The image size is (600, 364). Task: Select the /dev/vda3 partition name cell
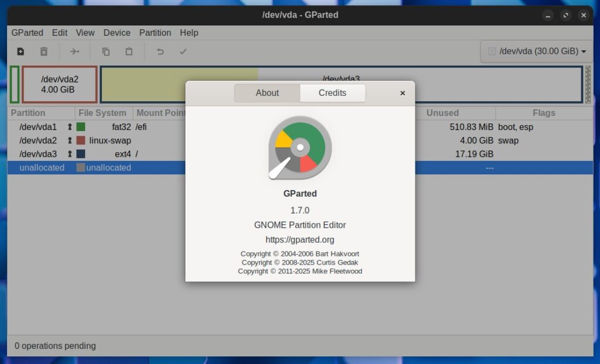[x=38, y=154]
